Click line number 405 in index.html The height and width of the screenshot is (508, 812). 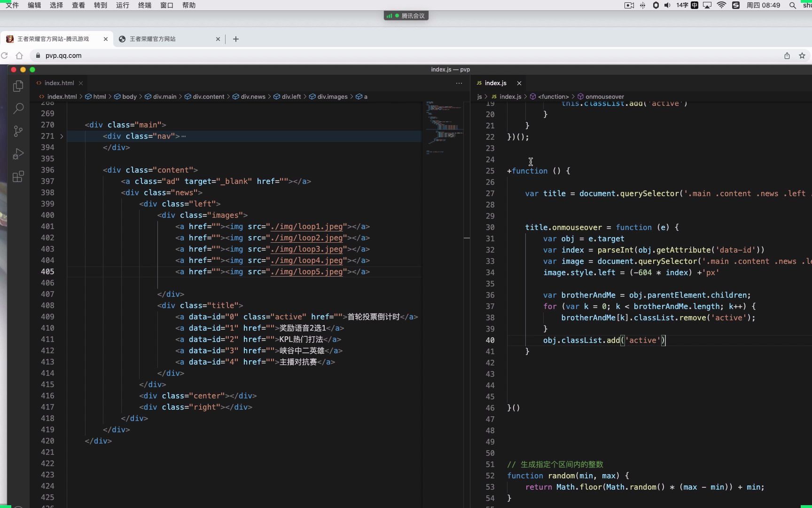(47, 272)
